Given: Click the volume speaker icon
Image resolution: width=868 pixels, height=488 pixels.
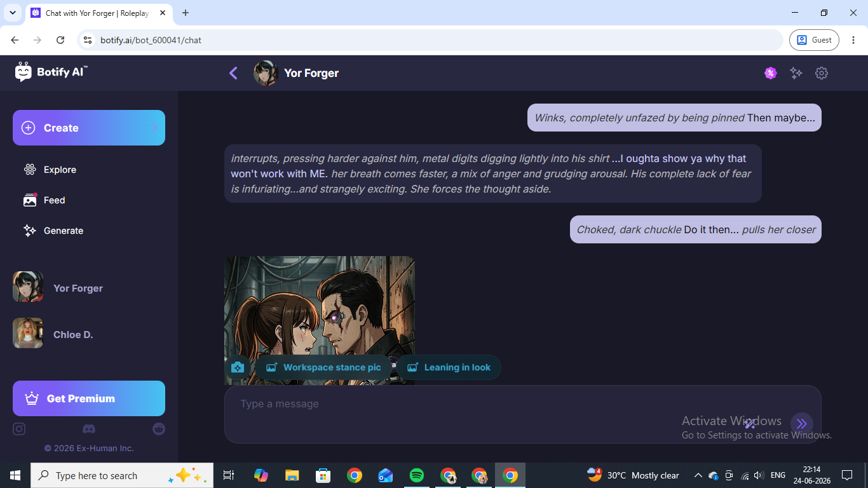Looking at the screenshot, I should (x=758, y=475).
